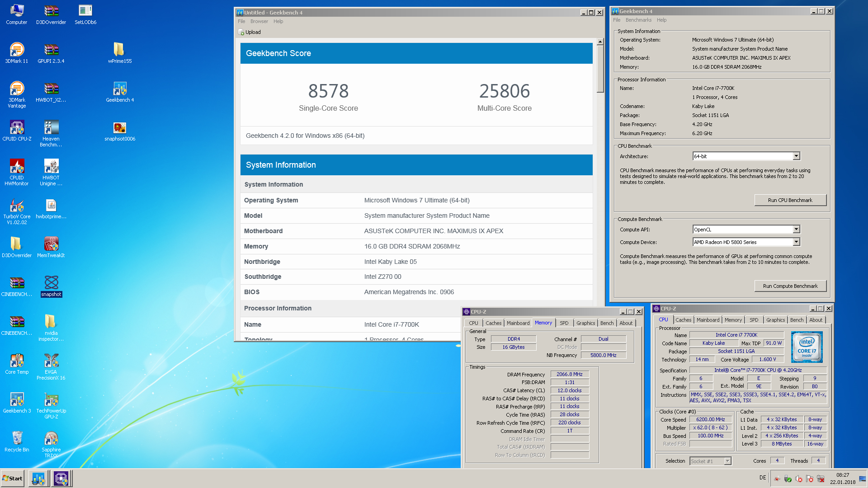This screenshot has height=488, width=868.
Task: Open the lower D3DOverrider folder
Action: (x=17, y=247)
